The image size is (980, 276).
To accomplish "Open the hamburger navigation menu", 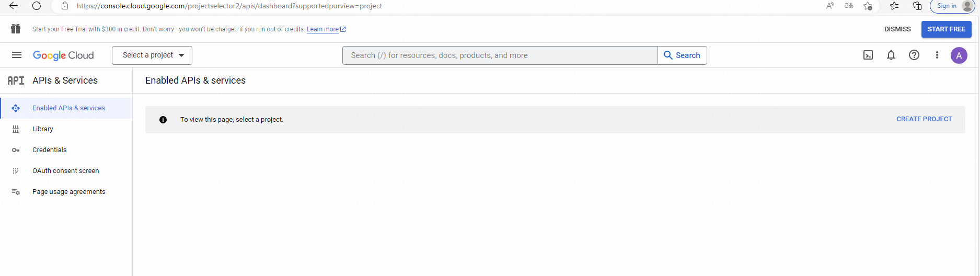I will pyautogui.click(x=17, y=55).
